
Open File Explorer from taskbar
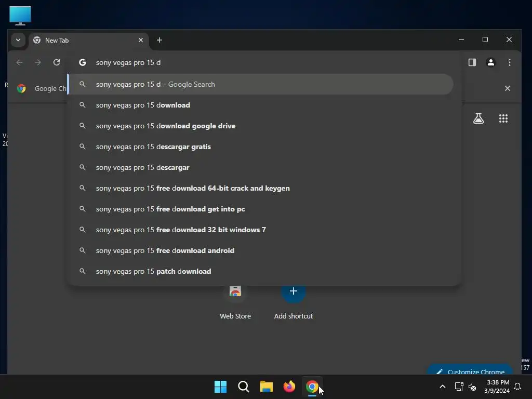pyautogui.click(x=267, y=387)
